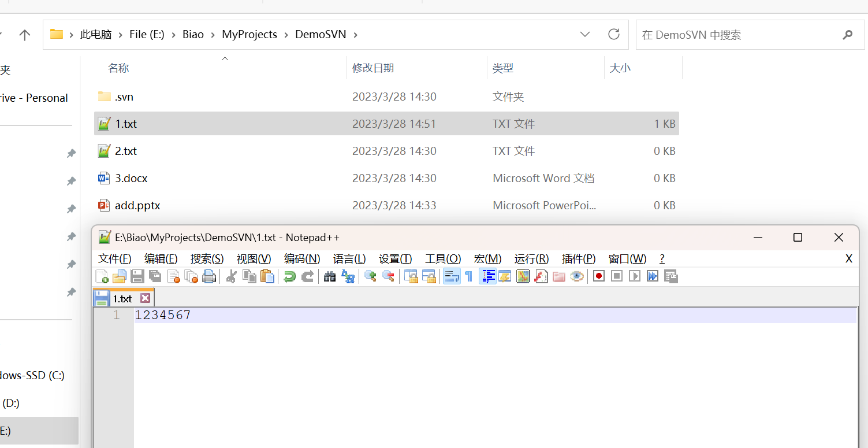Sort files by the 修改日期 column header

coord(373,68)
